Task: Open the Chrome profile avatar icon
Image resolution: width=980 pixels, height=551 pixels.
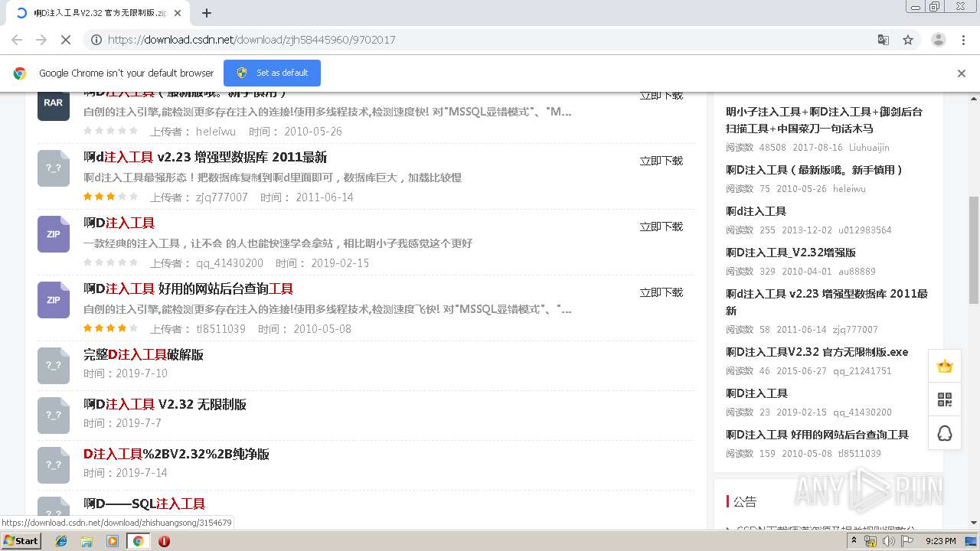Action: pyautogui.click(x=938, y=40)
